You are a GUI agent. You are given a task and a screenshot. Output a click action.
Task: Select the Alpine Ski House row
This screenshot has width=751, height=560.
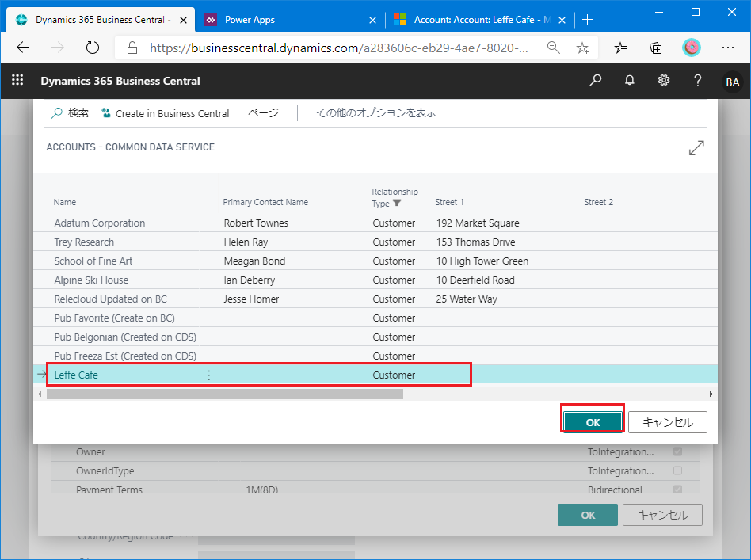(x=375, y=280)
